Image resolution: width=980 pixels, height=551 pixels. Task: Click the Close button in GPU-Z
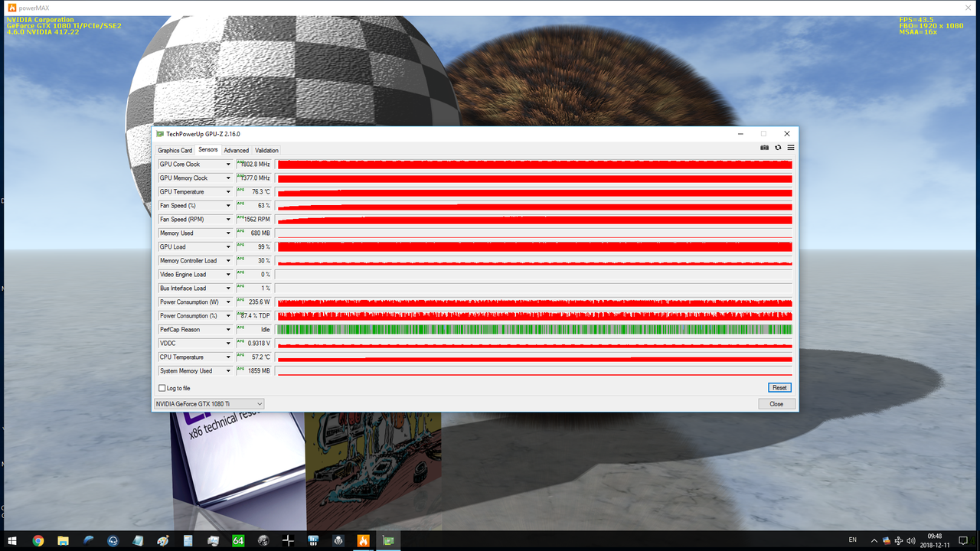[776, 404]
